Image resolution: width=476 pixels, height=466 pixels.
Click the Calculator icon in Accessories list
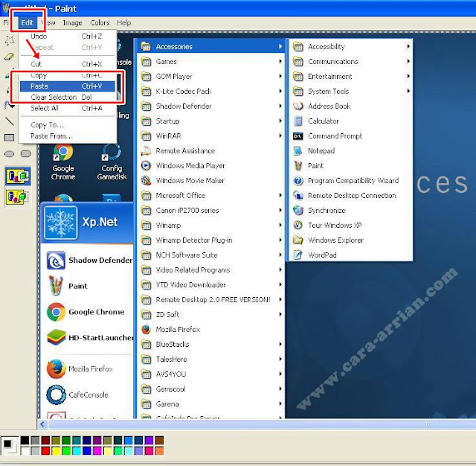[x=298, y=121]
